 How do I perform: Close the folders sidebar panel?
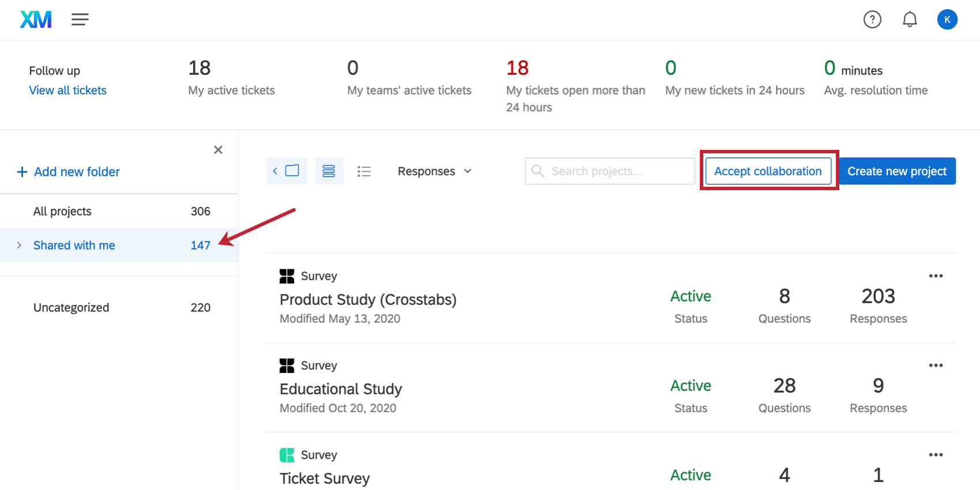pos(218,150)
